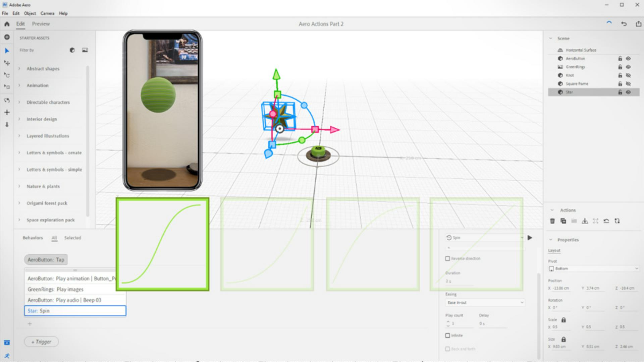Select the first ease in-out curve thumbnail
This screenshot has height=362, width=644.
[x=163, y=244]
